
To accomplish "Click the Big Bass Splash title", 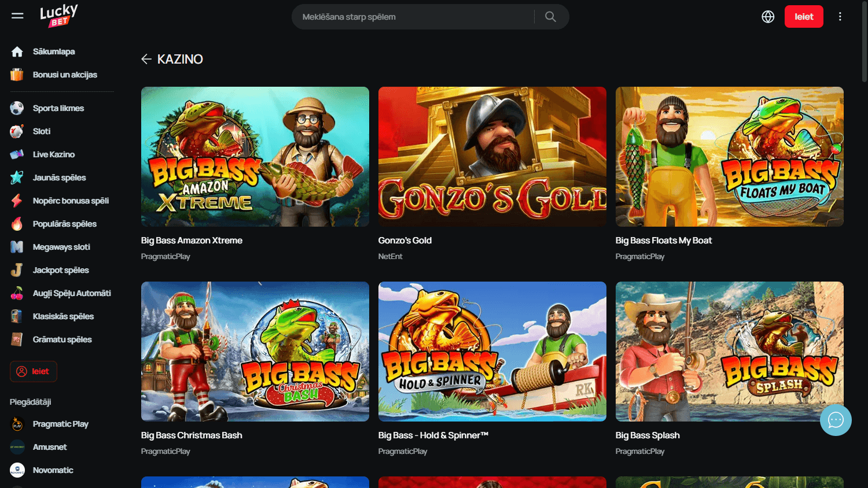I will (648, 435).
